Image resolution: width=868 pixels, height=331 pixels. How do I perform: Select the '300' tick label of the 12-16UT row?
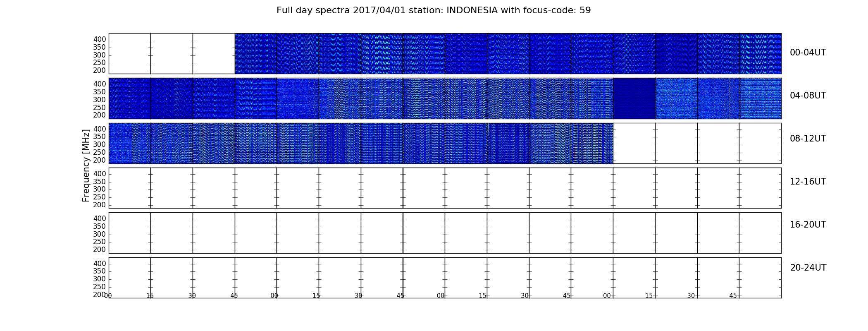pyautogui.click(x=100, y=189)
